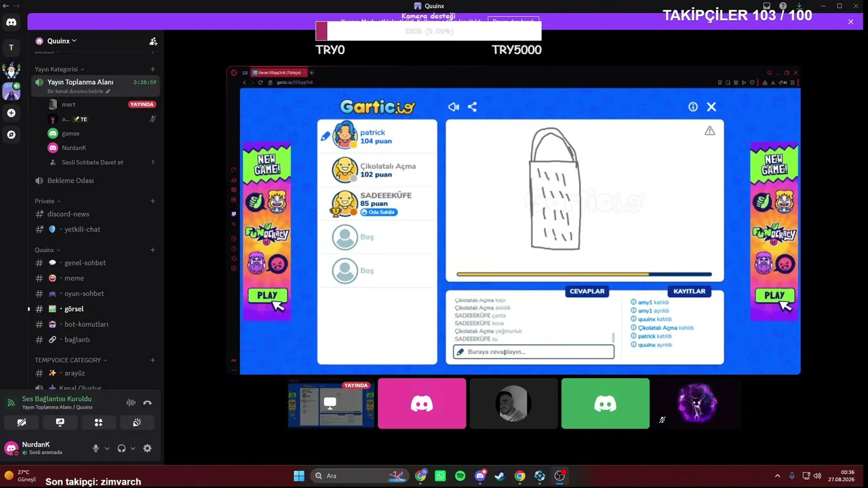
Task: Open the Garticio info icon
Action: tap(693, 107)
